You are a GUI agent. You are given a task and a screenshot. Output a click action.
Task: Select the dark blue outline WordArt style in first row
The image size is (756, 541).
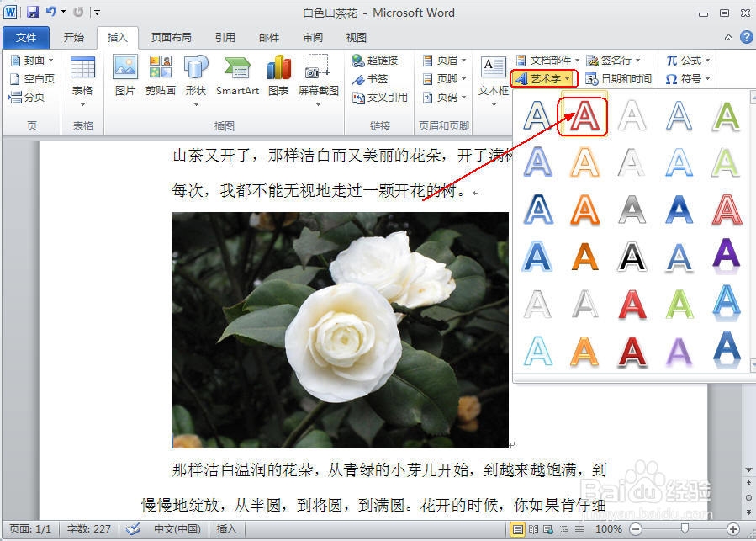pos(537,116)
